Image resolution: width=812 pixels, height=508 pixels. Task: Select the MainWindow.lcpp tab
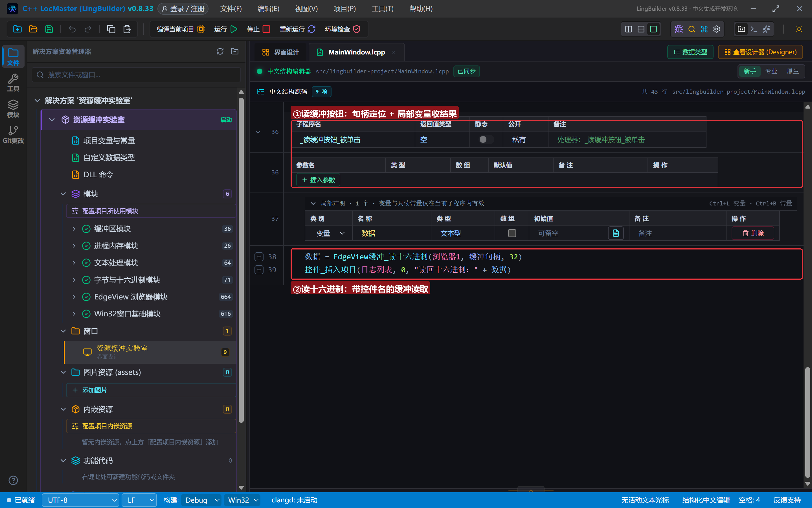(356, 52)
